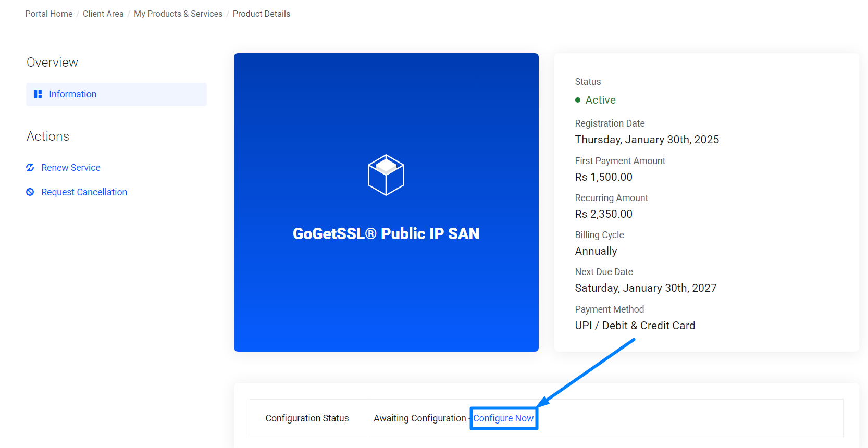Open Client Area breadcrumb link
Image resolution: width=868 pixels, height=448 pixels.
pos(103,14)
